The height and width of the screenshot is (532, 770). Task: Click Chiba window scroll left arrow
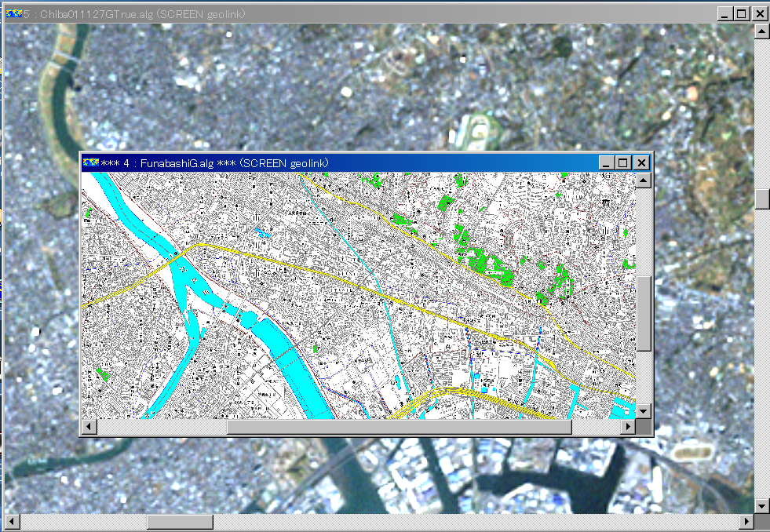pos(13,521)
